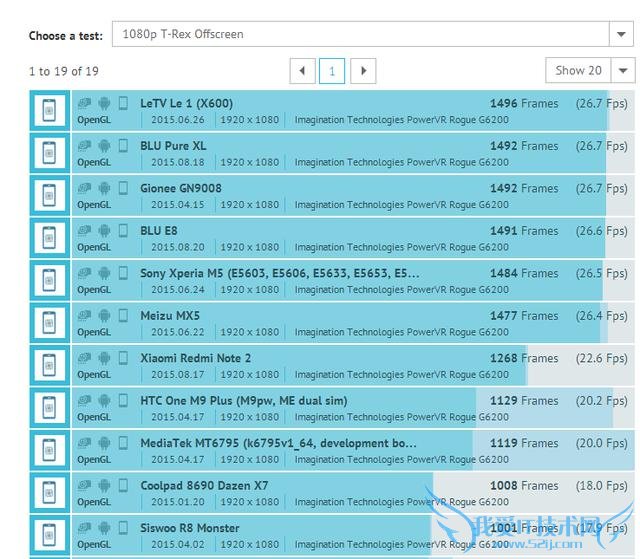Open Meizu MX5 device result
Image resolution: width=640 pixels, height=559 pixels.
pyautogui.click(x=170, y=315)
